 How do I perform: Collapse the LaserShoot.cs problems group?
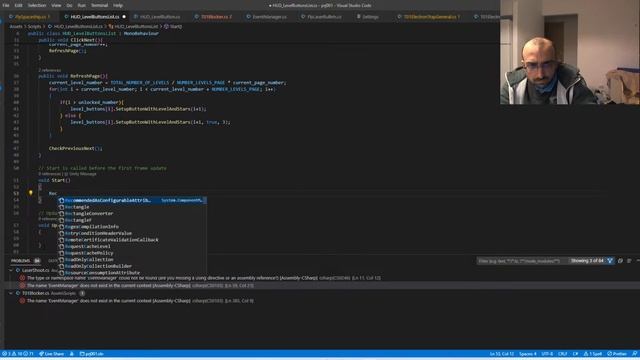coord(11,270)
